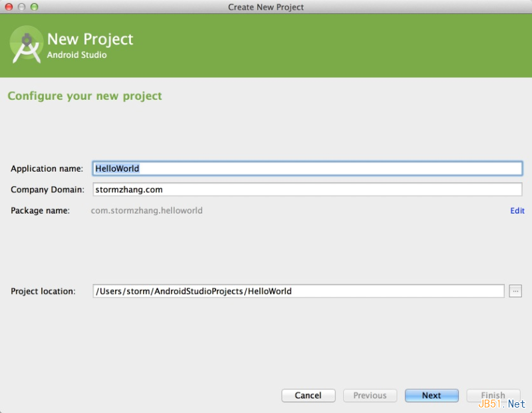This screenshot has width=532, height=413.
Task: Cancel the new project wizard
Action: click(308, 395)
